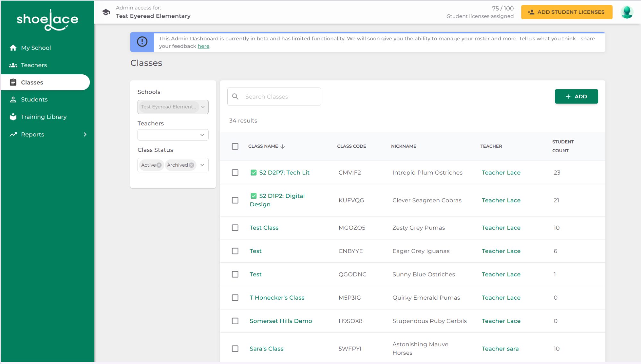Expand the Class Status dropdown
The width and height of the screenshot is (641, 364).
[x=202, y=165]
